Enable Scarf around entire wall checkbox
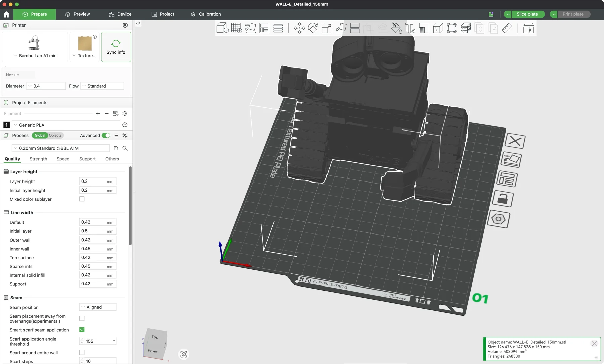604x364 pixels. pyautogui.click(x=82, y=352)
